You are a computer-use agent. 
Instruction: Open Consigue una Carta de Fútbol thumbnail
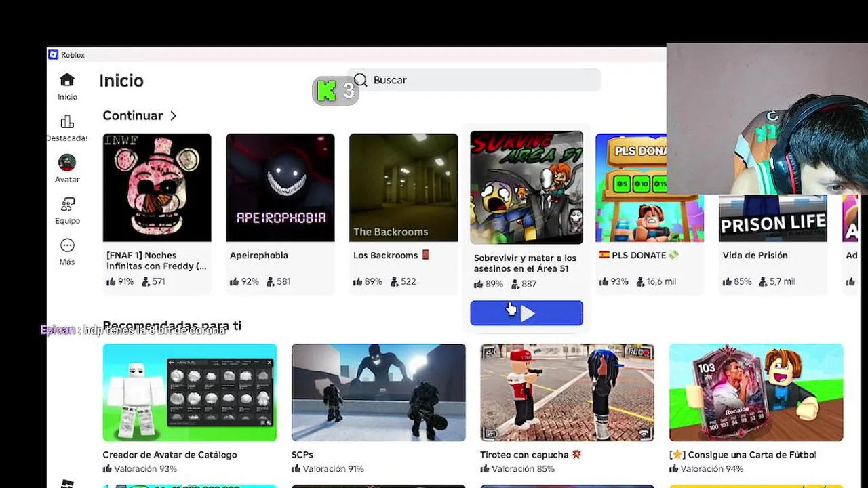click(x=756, y=392)
